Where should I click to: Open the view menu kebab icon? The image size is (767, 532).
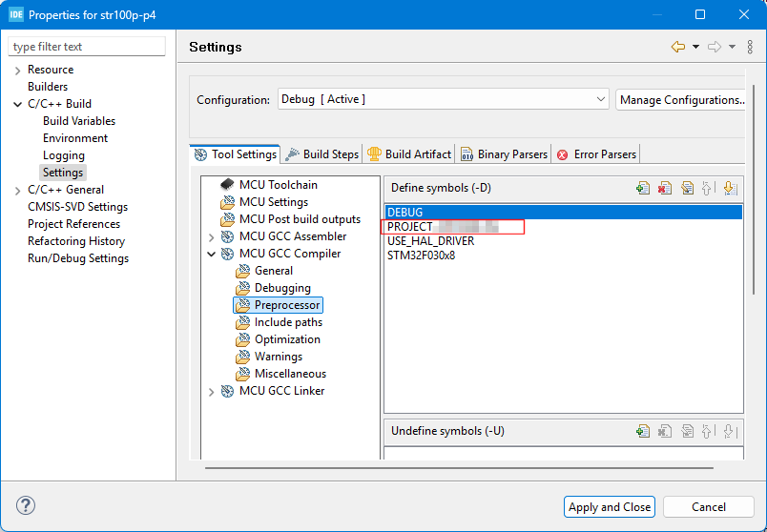[750, 47]
